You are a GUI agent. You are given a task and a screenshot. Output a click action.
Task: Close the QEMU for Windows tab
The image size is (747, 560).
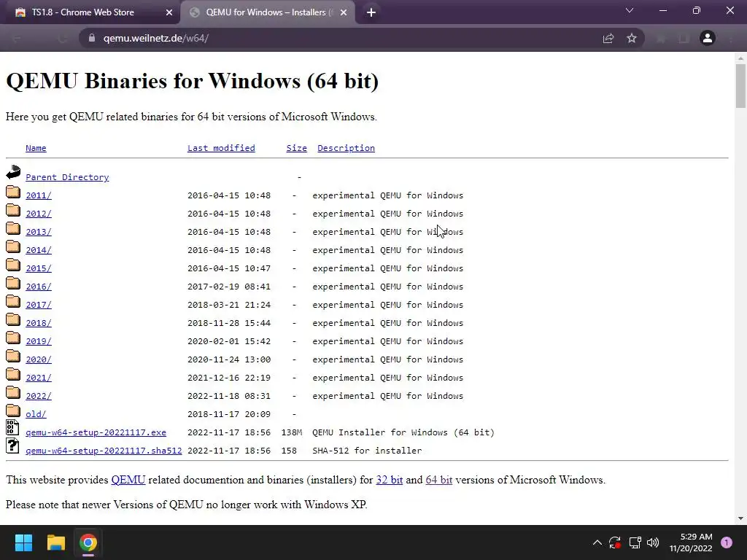(x=344, y=12)
